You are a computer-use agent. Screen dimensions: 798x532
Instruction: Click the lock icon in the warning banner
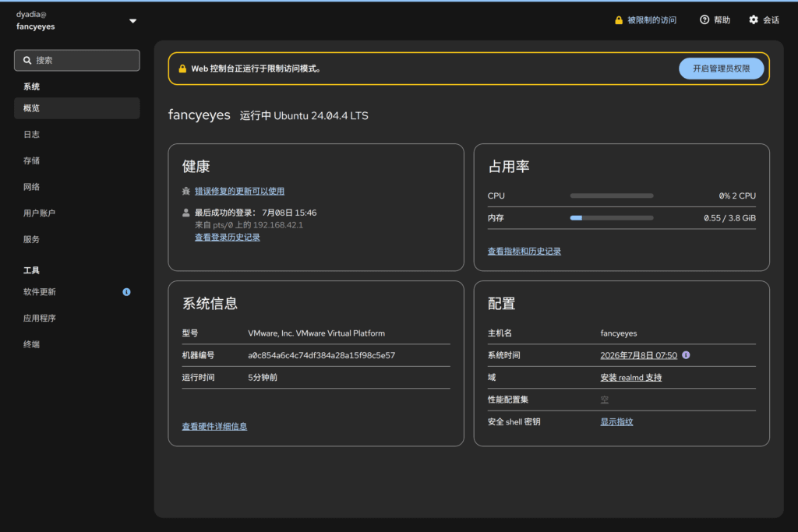pyautogui.click(x=182, y=69)
